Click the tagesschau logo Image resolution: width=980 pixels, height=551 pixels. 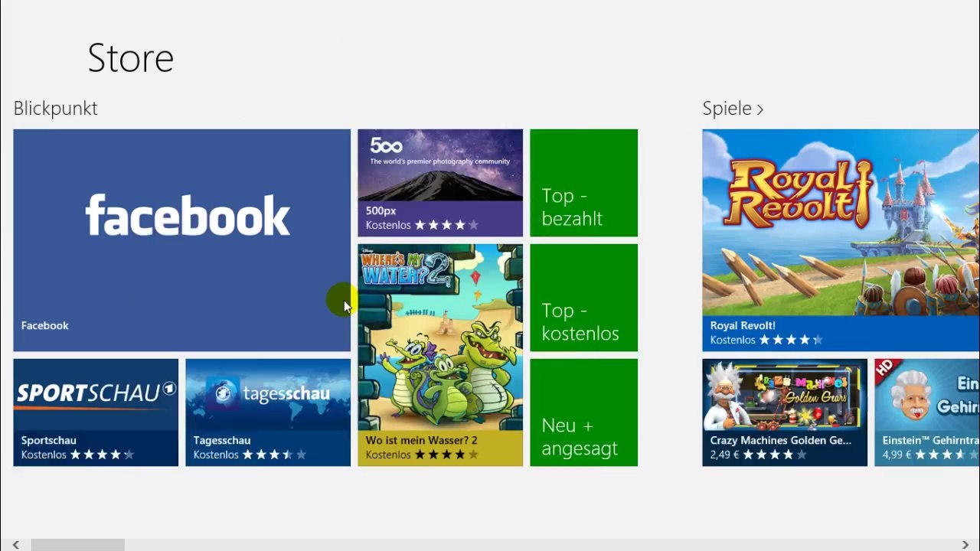pos(273,394)
